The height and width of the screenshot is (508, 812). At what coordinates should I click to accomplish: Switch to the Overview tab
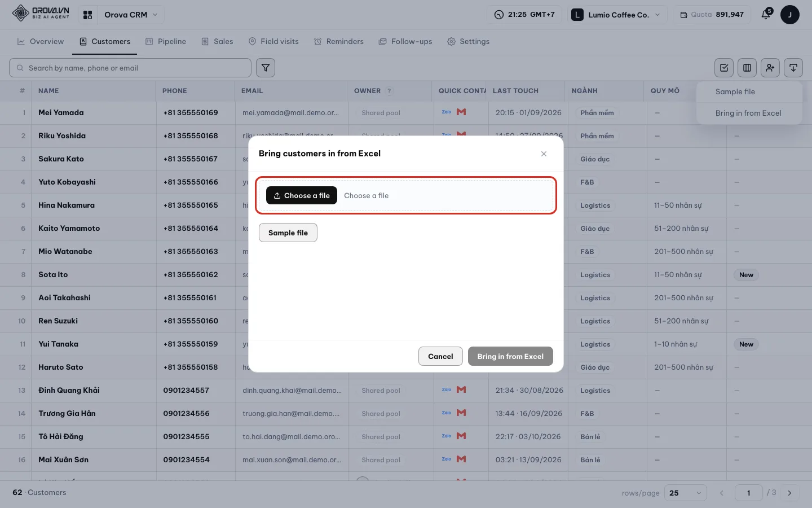pyautogui.click(x=41, y=41)
